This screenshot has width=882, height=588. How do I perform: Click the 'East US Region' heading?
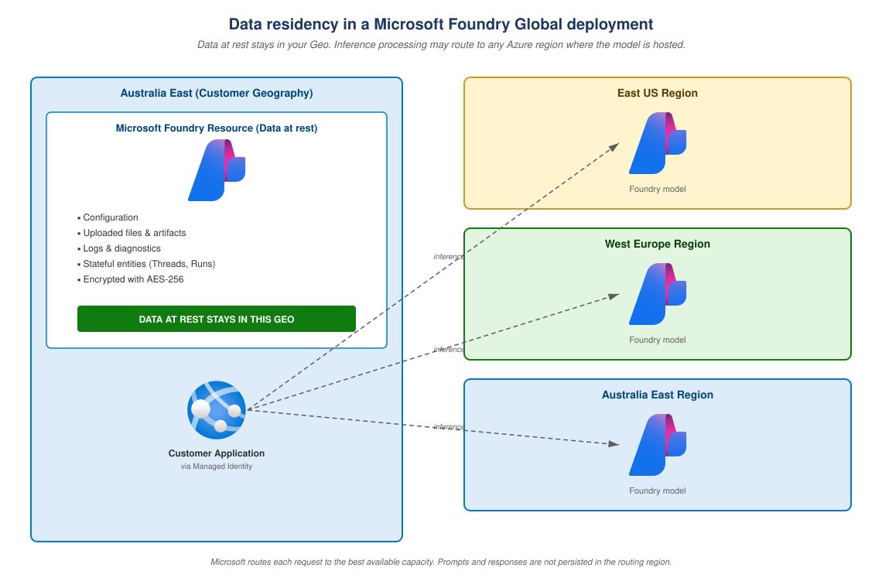click(x=658, y=94)
